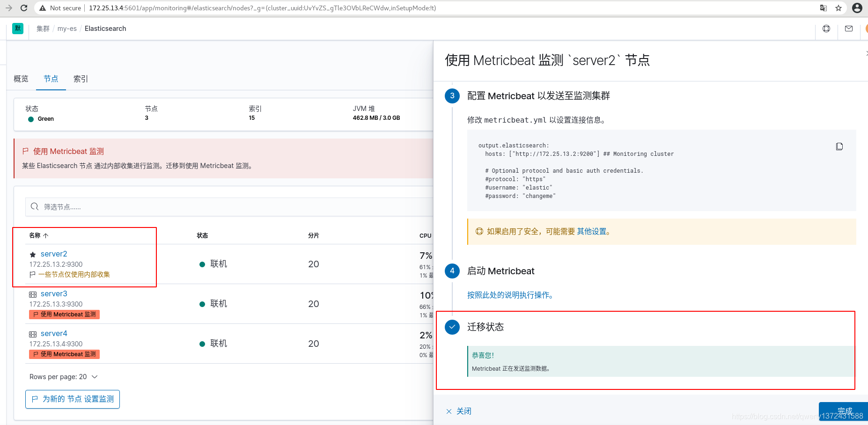
Task: Click JVM heap value 462.8 MB / 3.0 GB
Action: pyautogui.click(x=376, y=118)
